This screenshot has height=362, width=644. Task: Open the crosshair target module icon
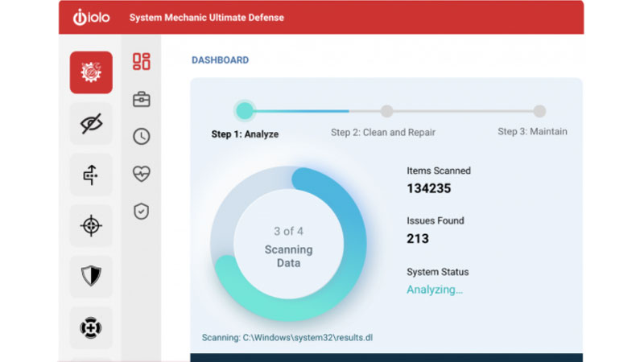pos(91,225)
